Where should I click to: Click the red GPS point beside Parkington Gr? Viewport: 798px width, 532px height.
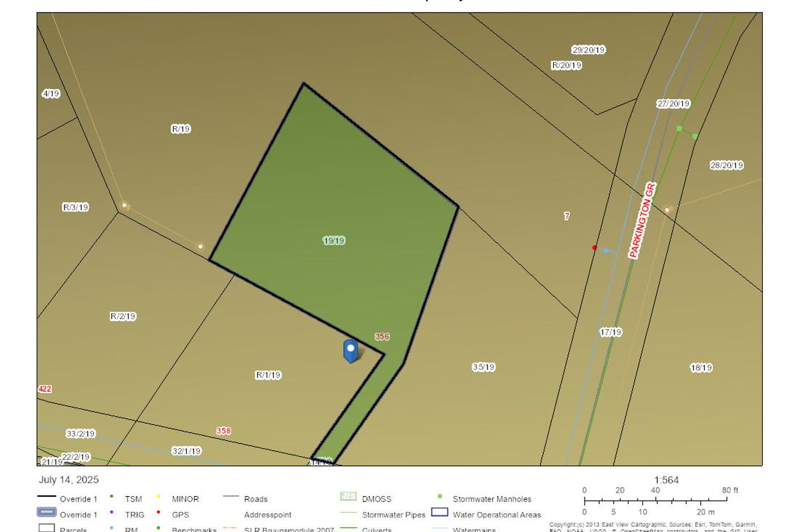594,247
